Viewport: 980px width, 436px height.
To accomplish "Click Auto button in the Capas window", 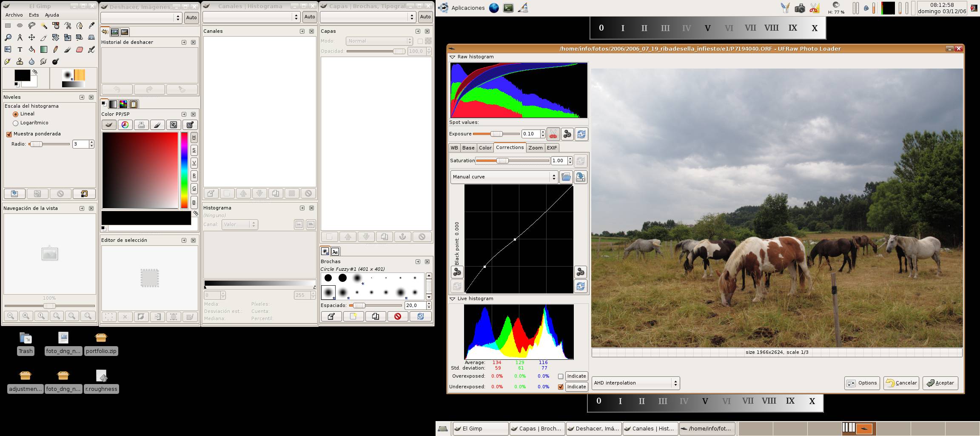I will tap(425, 17).
